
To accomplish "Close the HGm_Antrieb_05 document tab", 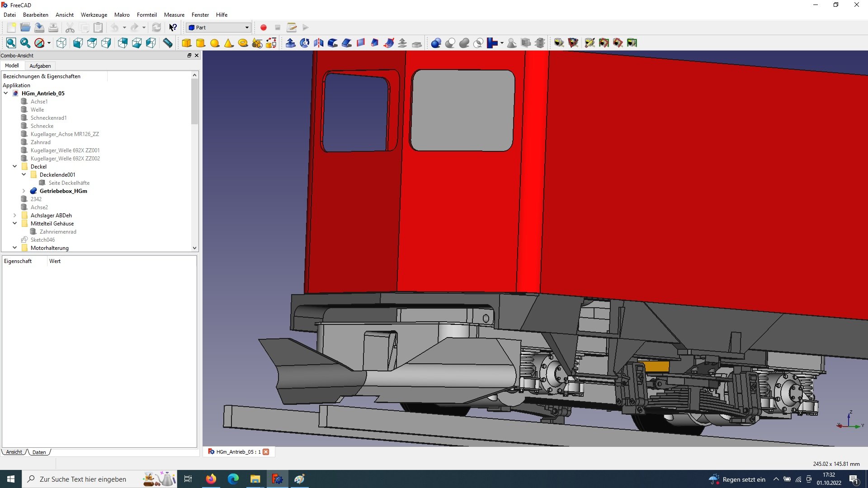I will [266, 452].
